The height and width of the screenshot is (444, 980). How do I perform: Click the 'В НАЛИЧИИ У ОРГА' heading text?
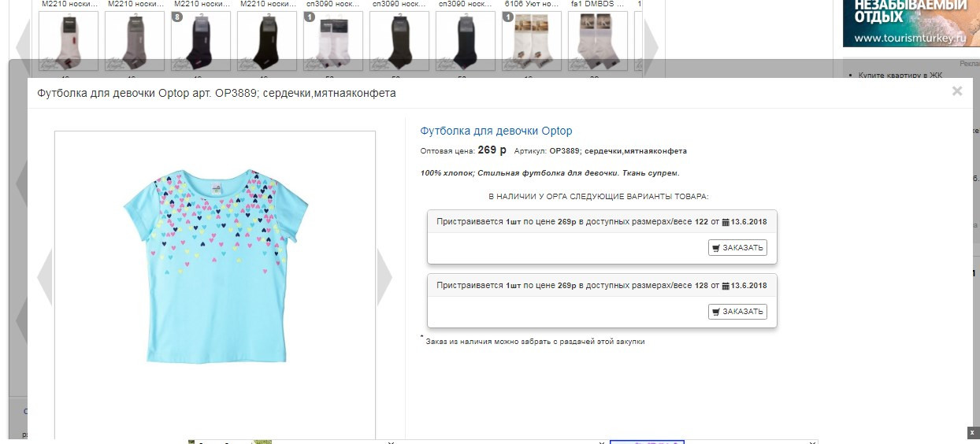599,196
